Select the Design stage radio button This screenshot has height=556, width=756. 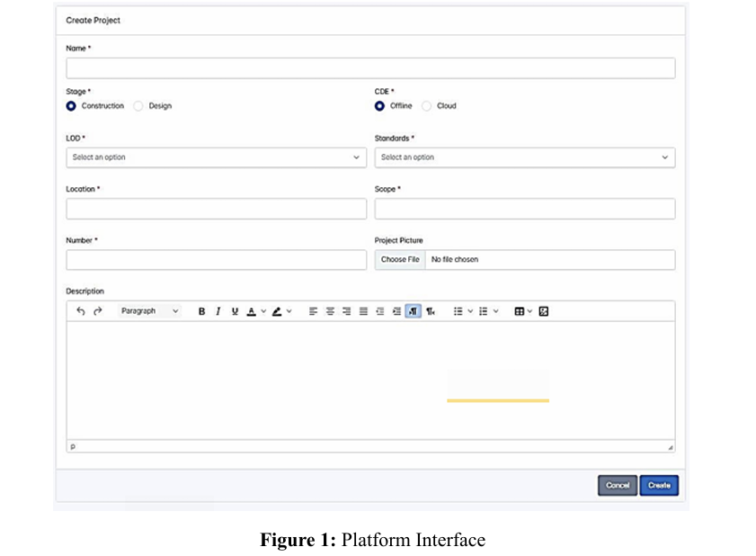(x=138, y=106)
